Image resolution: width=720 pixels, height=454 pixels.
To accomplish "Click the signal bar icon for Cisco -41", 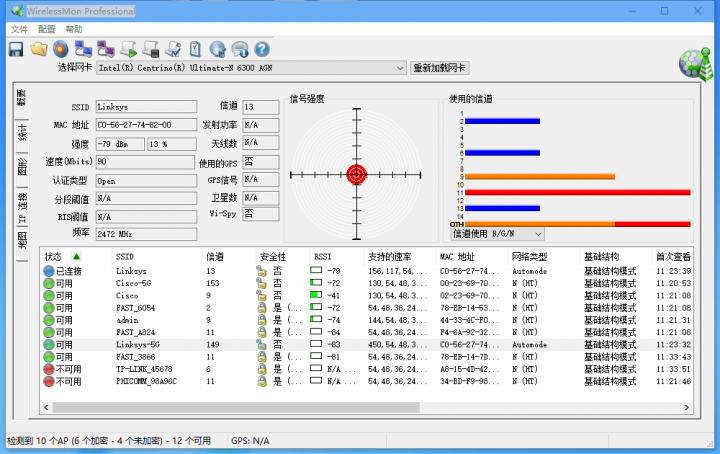I will point(316,295).
